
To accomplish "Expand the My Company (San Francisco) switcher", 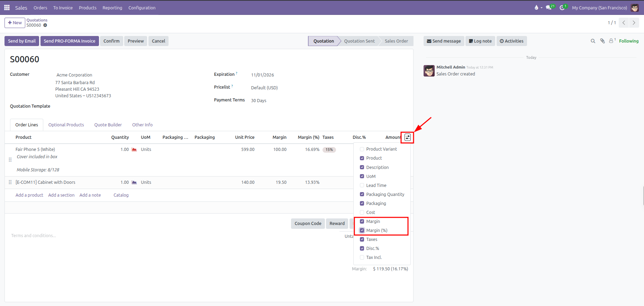I will click(599, 8).
